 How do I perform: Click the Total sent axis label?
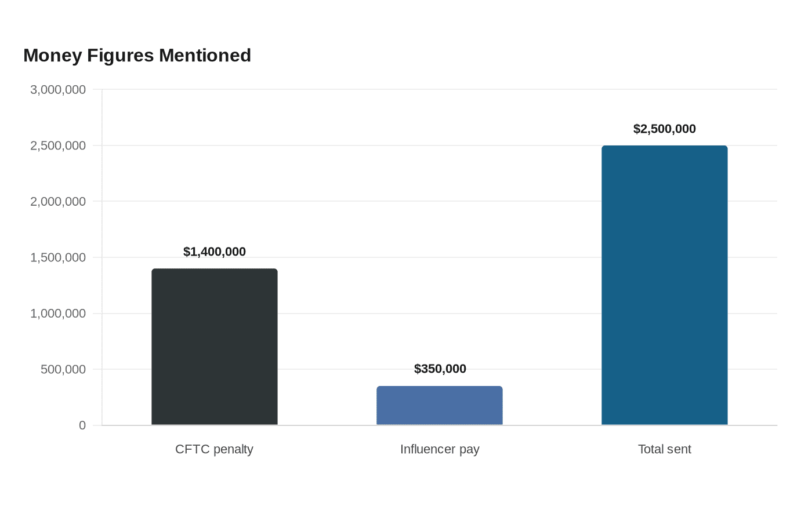coord(665,449)
